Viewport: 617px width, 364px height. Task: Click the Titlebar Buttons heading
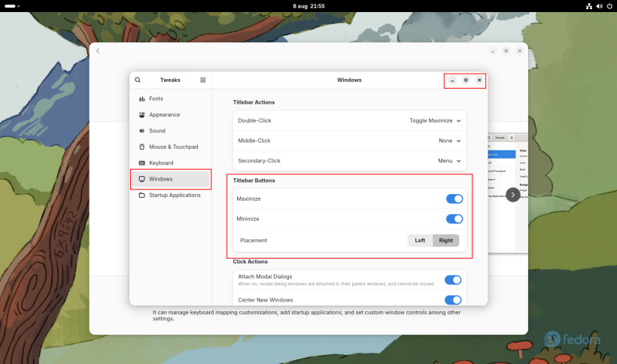coord(254,180)
